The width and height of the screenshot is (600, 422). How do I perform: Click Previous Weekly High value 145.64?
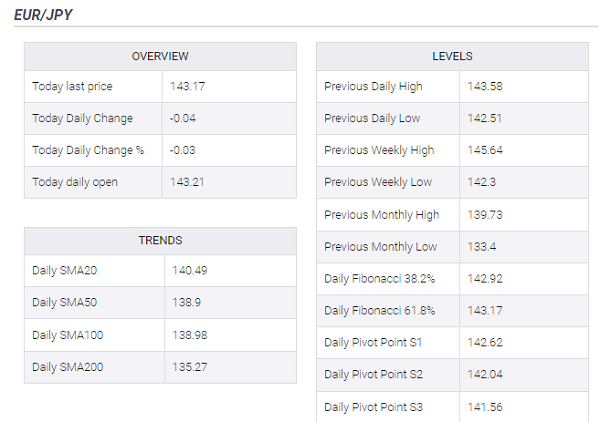pos(485,150)
